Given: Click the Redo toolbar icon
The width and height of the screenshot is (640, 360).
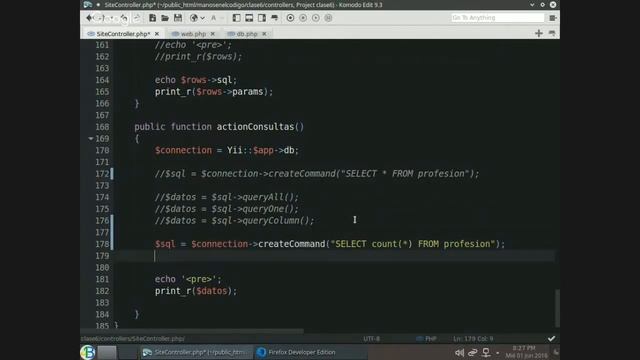Looking at the screenshot, I should pyautogui.click(x=137, y=18).
